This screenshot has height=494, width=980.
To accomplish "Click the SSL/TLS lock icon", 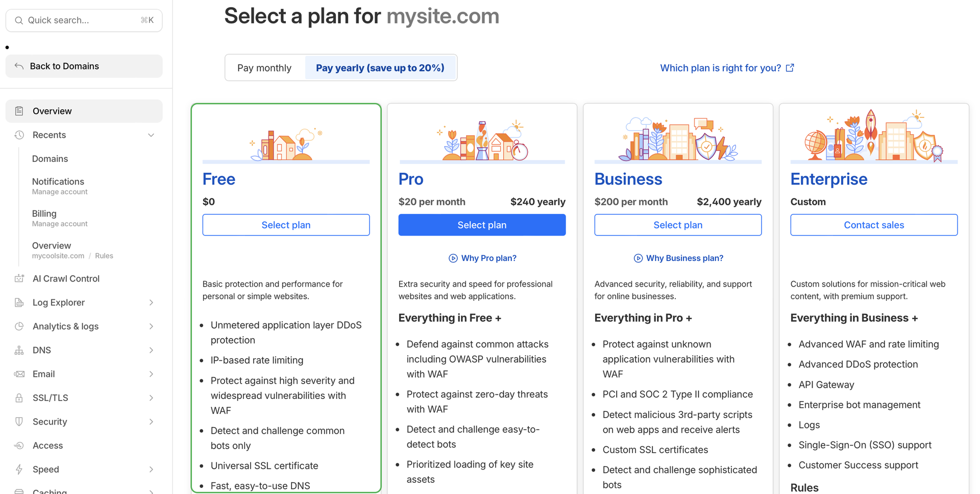I will pos(19,398).
